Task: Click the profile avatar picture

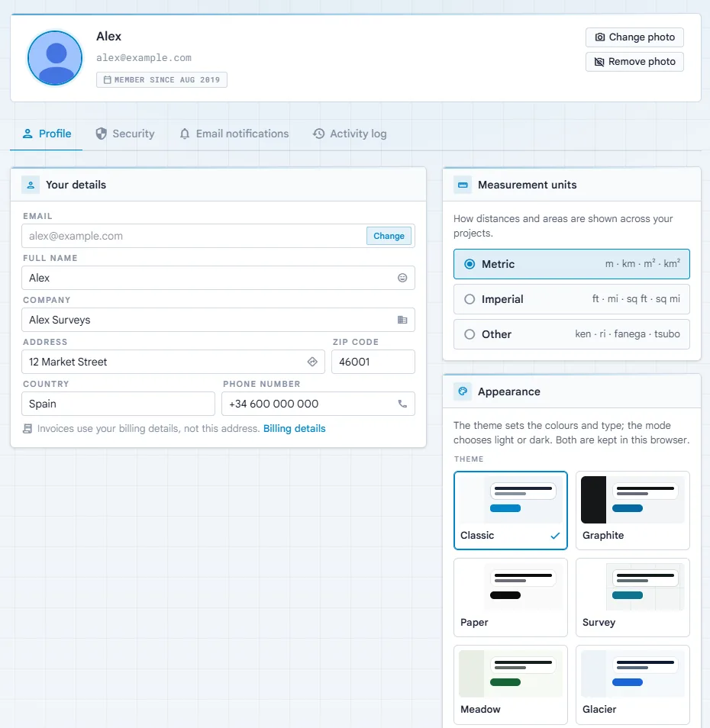Action: pos(55,58)
